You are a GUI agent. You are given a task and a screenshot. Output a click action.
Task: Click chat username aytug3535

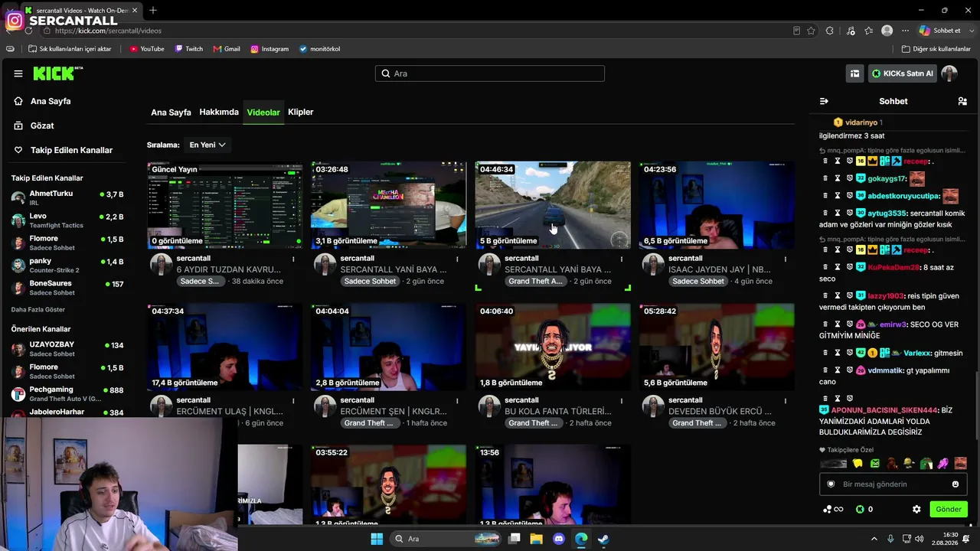point(887,214)
